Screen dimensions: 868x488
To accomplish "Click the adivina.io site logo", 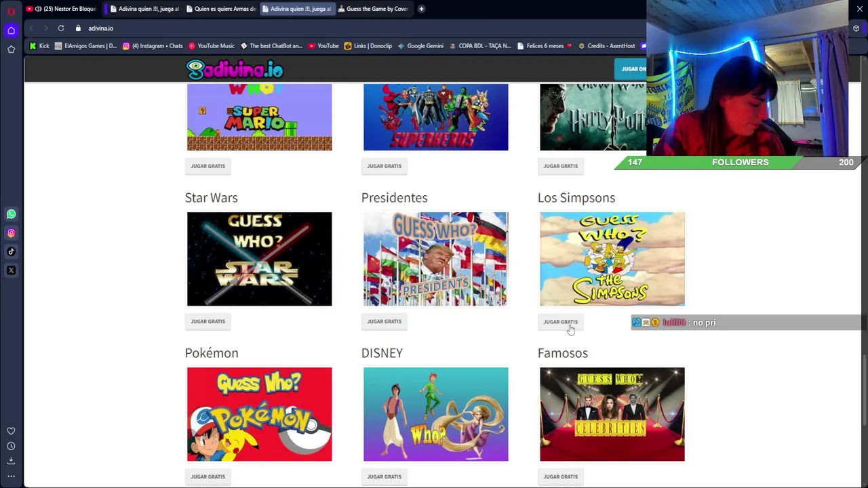I will coord(235,70).
